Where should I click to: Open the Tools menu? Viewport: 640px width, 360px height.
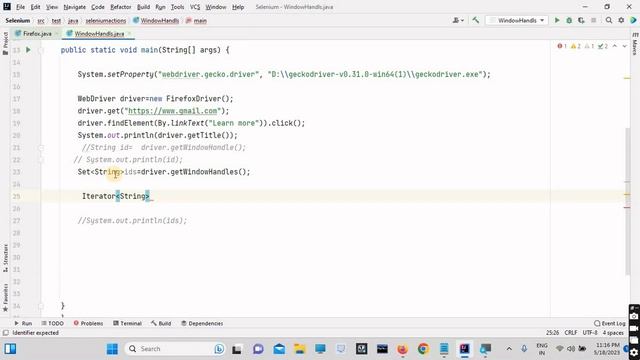pos(177,7)
